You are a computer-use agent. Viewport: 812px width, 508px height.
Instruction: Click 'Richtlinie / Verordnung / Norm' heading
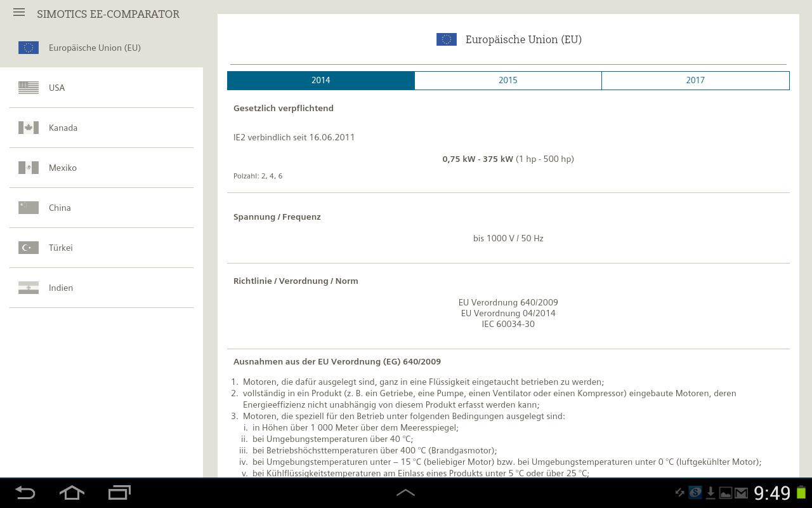tap(296, 281)
